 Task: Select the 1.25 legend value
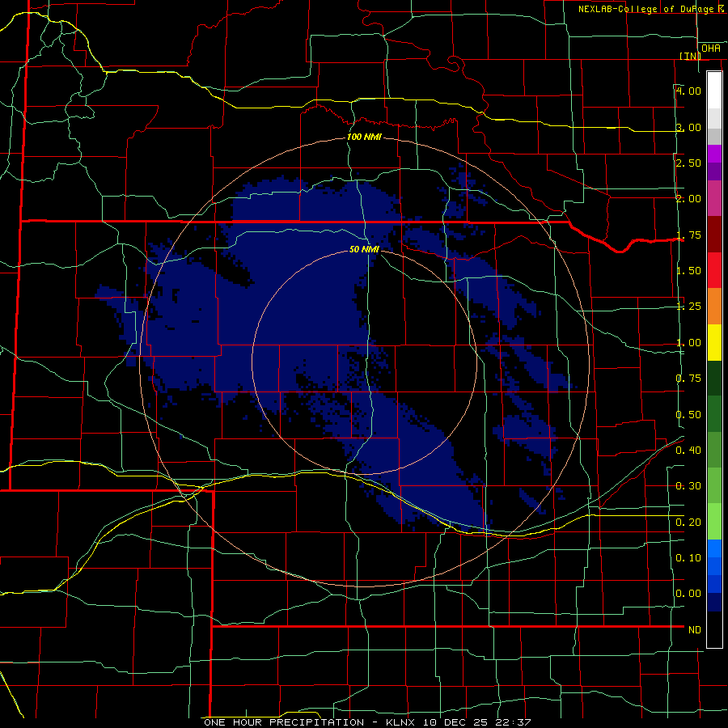pyautogui.click(x=688, y=307)
